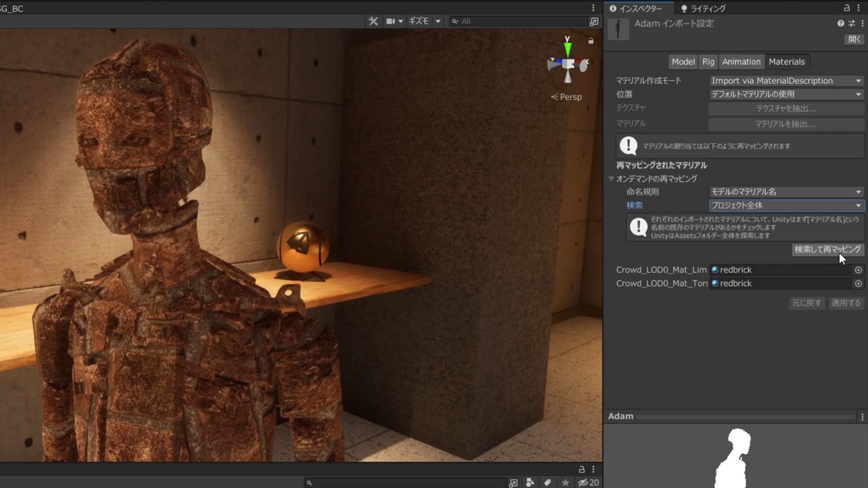868x488 pixels.
Task: Collapse the オンデマンドの再マッピング section
Action: [611, 178]
